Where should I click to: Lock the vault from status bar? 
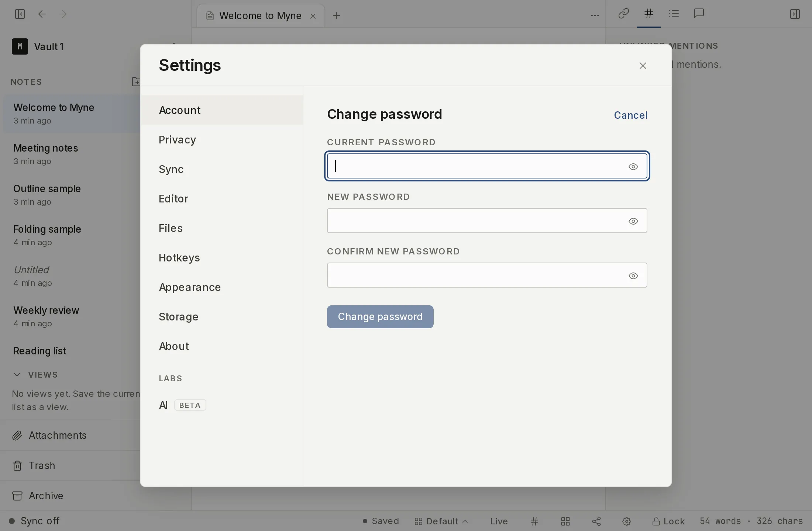coord(668,521)
